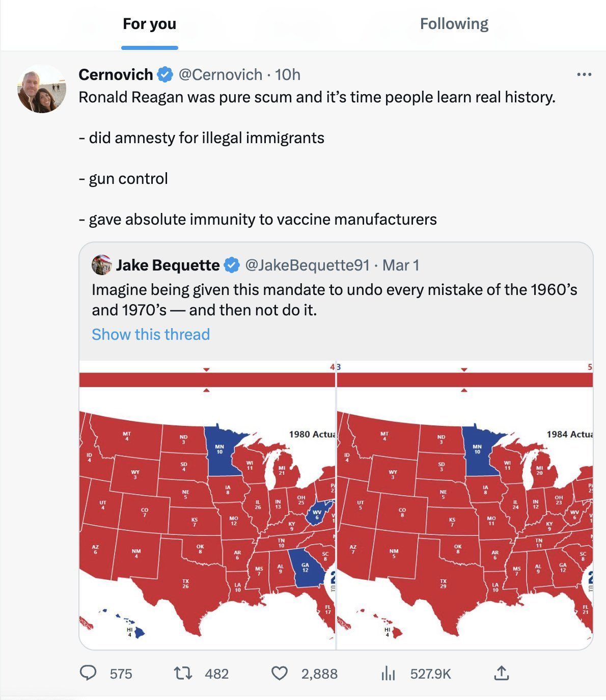
Task: Like the tweet via heart icon
Action: click(x=279, y=674)
